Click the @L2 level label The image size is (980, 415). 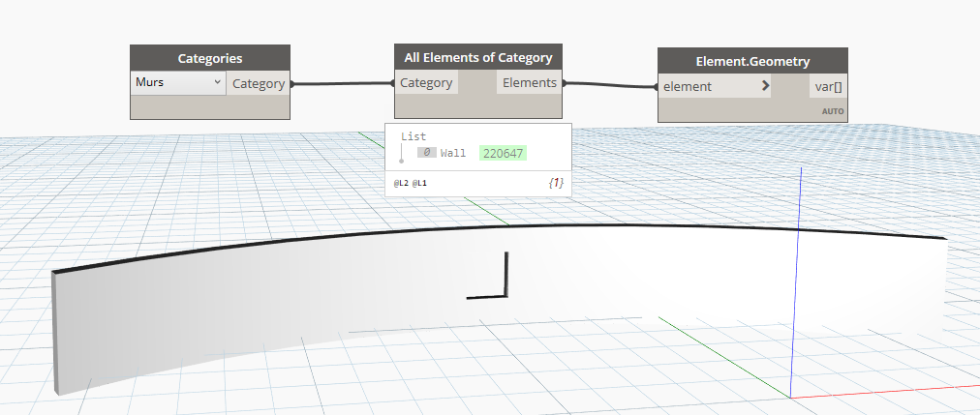click(x=401, y=184)
